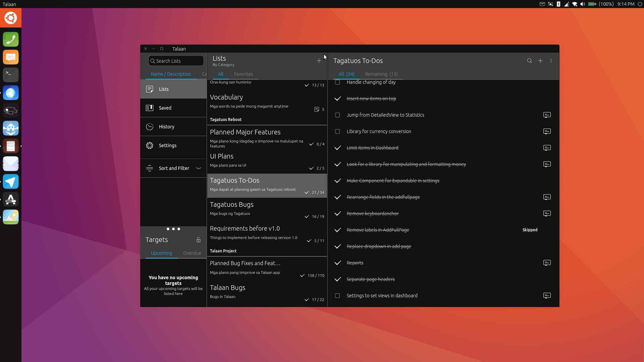
Task: Check Library for currency conversion
Action: pyautogui.click(x=337, y=131)
